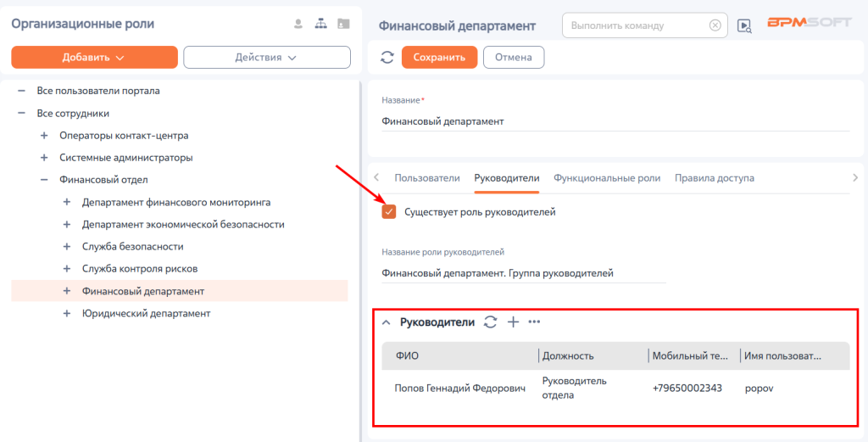Sort by Должность column header
This screenshot has height=442, width=868.
[568, 355]
